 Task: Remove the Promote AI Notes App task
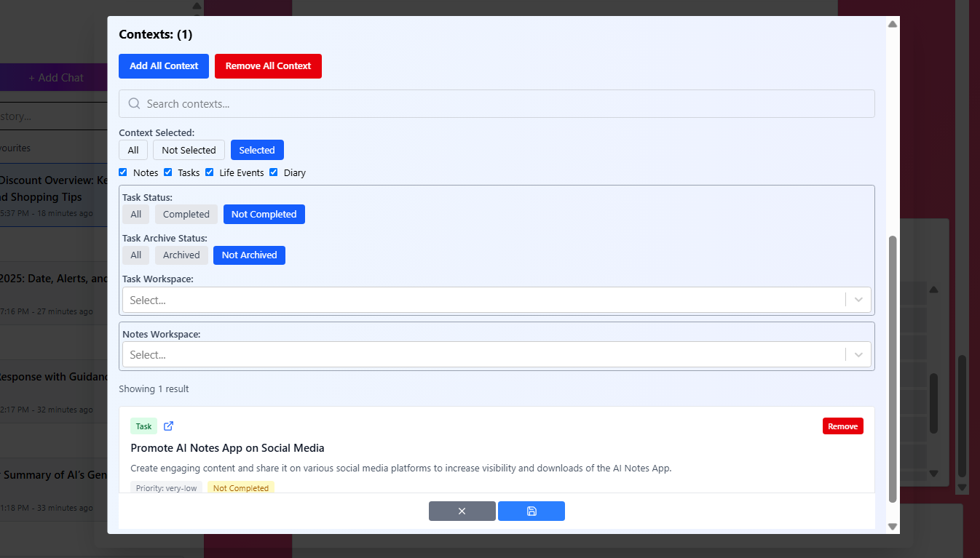pyautogui.click(x=842, y=426)
